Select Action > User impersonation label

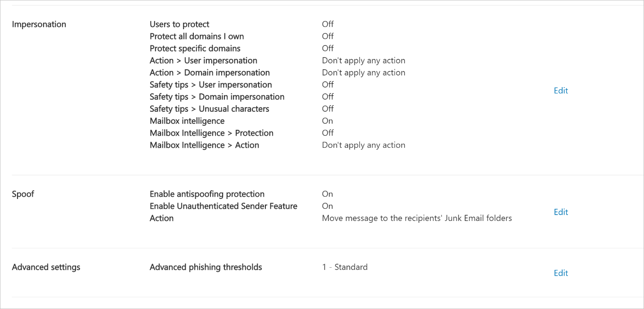[x=204, y=61]
